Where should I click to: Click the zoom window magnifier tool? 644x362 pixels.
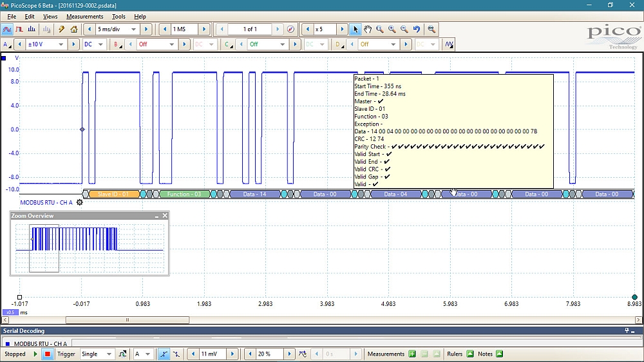(380, 29)
